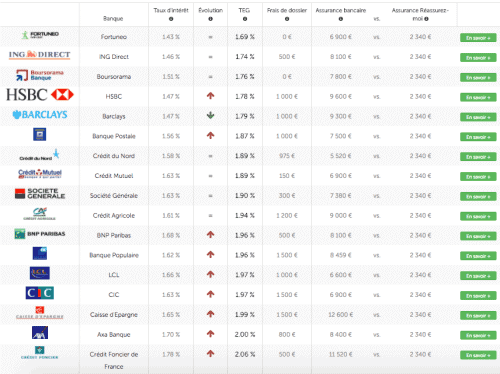Click the Banque Postale logo
The height and width of the screenshot is (374, 500).
point(40,134)
